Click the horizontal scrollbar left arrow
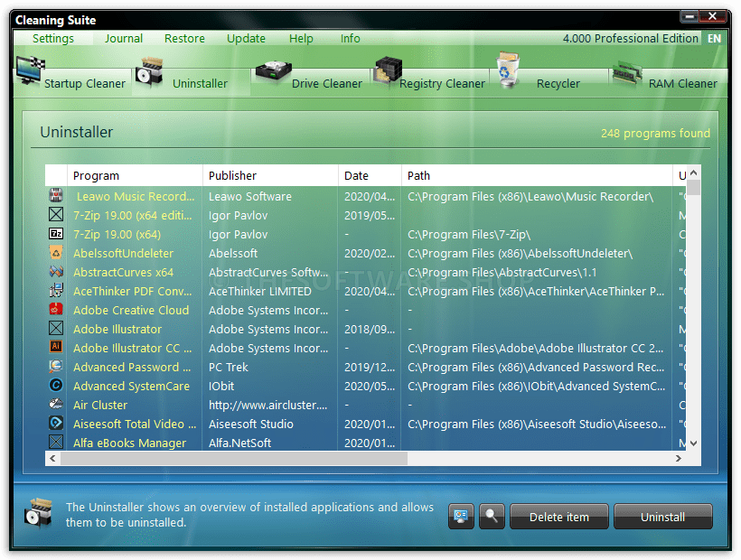 pyautogui.click(x=52, y=458)
